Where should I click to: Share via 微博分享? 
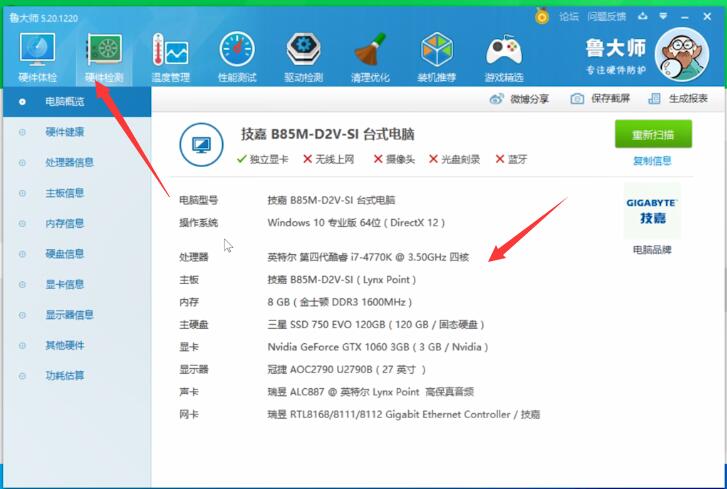[519, 99]
